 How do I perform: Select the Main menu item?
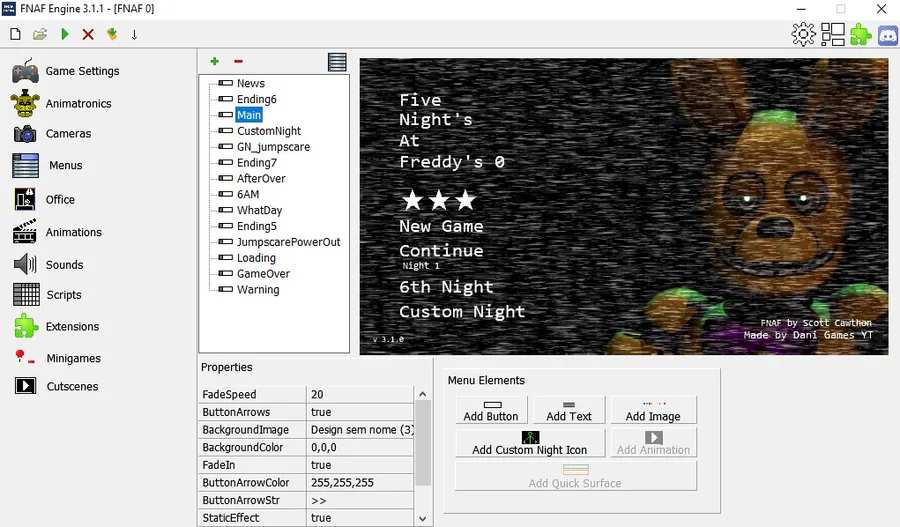coord(249,115)
